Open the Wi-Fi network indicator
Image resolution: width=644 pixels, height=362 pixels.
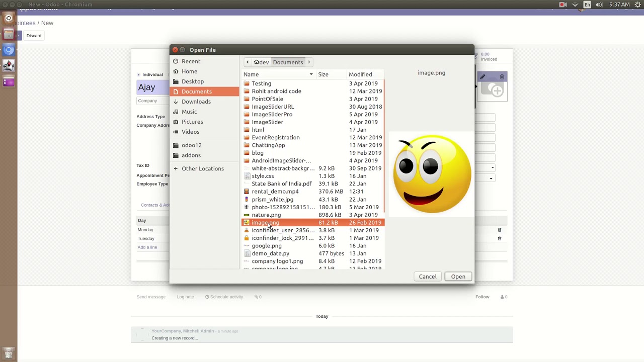click(x=575, y=5)
